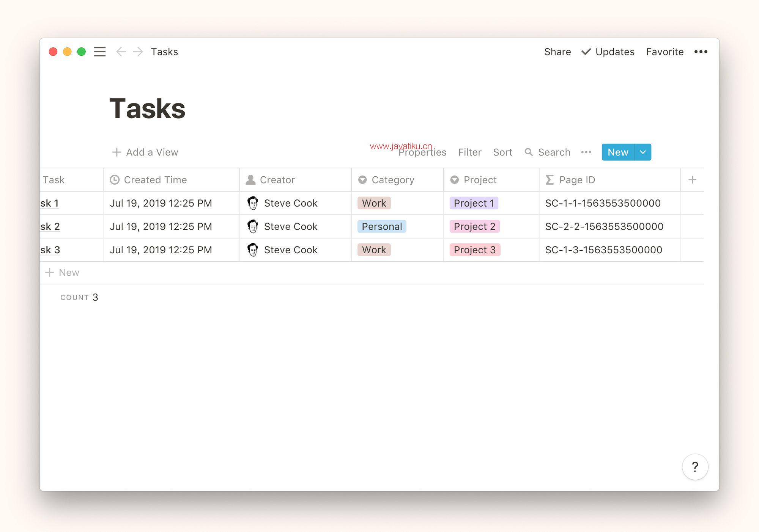Viewport: 759px width, 532px height.
Task: Open the Creator column header menu
Action: (296, 180)
